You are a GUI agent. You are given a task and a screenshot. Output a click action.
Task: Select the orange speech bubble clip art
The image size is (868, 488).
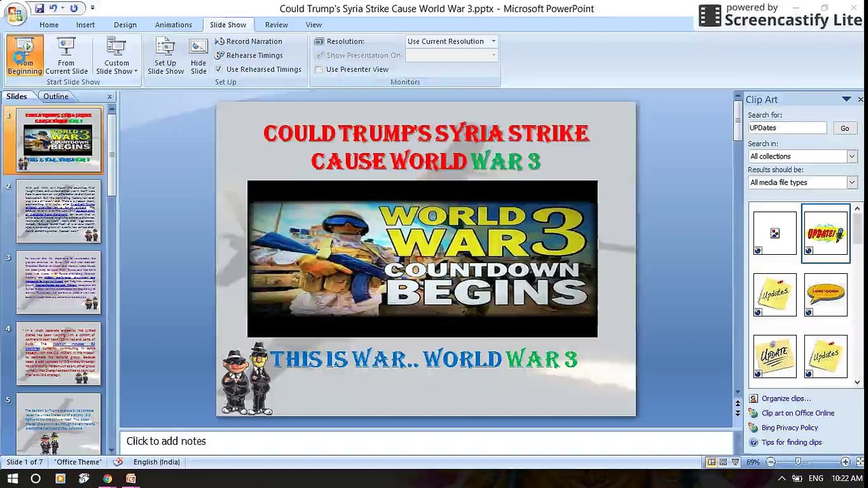click(825, 295)
